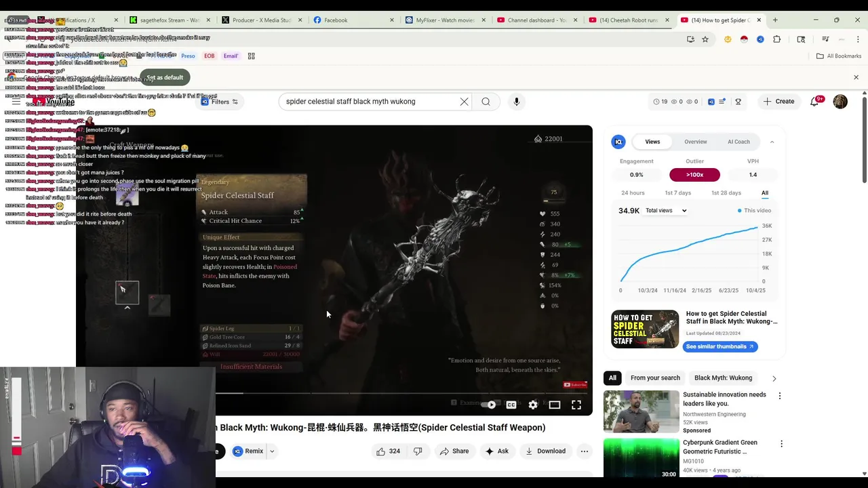Share this video
This screenshot has height=488, width=868.
pyautogui.click(x=454, y=451)
